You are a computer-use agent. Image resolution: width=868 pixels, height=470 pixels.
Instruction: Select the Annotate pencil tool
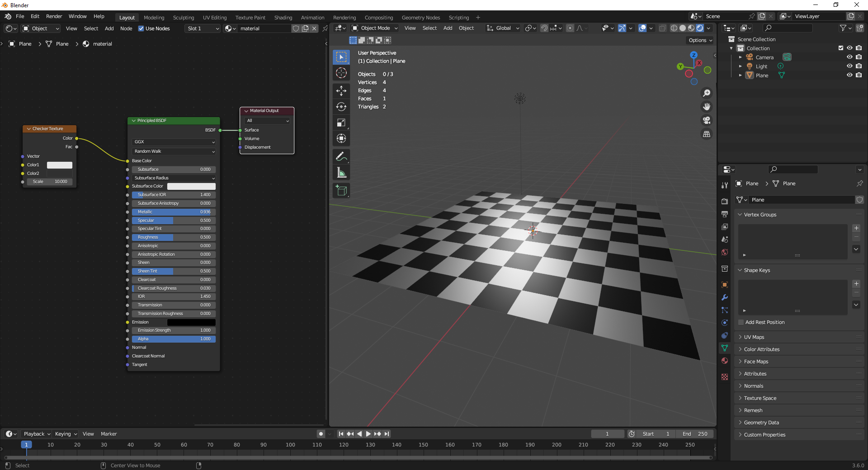(341, 157)
